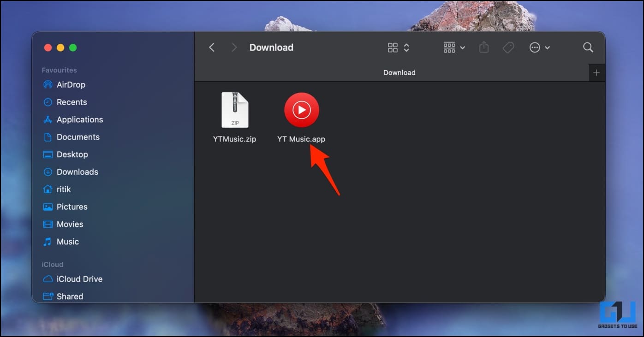Click the red close window button
Viewport: 644px width, 337px height.
(x=48, y=47)
